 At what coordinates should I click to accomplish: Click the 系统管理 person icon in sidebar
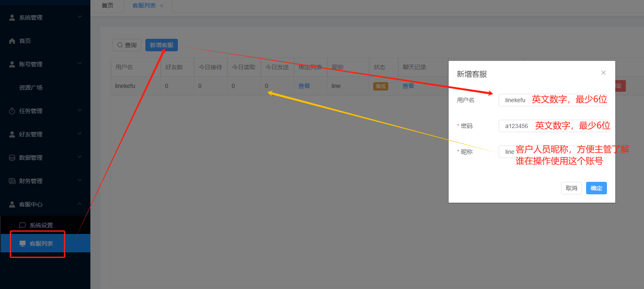[x=12, y=18]
